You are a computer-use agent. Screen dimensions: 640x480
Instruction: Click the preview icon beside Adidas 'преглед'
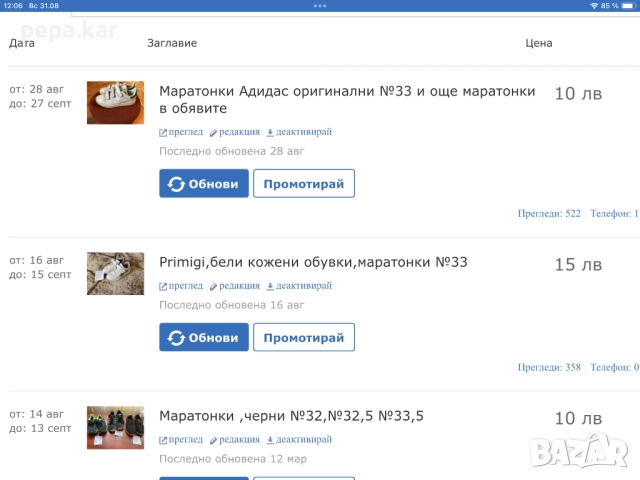coord(163,133)
